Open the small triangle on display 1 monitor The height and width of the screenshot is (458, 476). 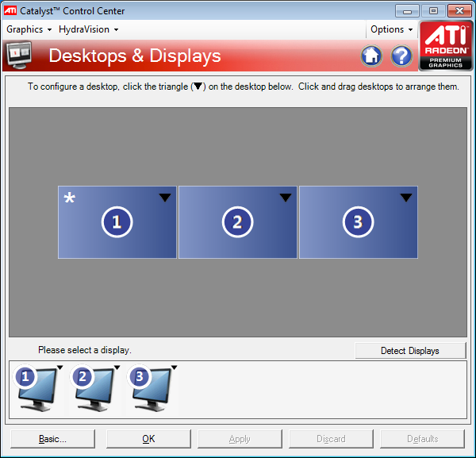coord(60,368)
